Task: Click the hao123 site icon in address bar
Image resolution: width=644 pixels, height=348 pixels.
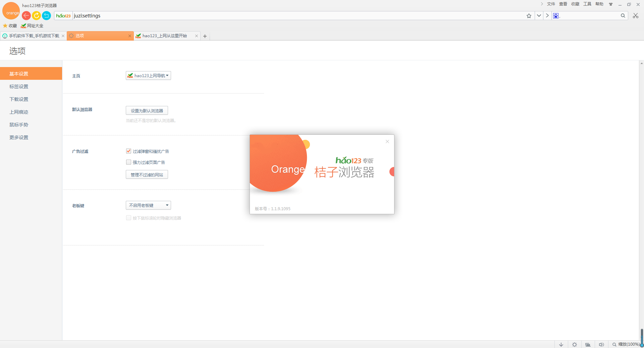Action: tap(63, 16)
